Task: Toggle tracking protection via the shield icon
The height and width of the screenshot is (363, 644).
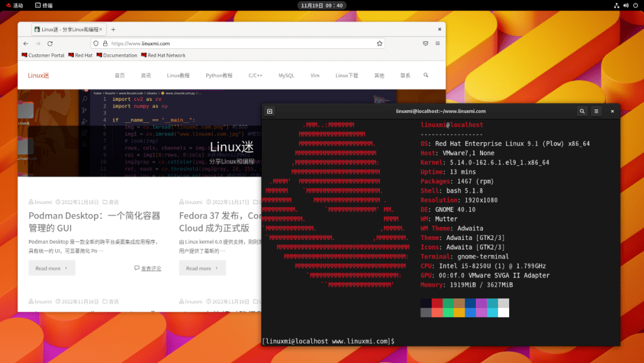Action: pyautogui.click(x=95, y=44)
